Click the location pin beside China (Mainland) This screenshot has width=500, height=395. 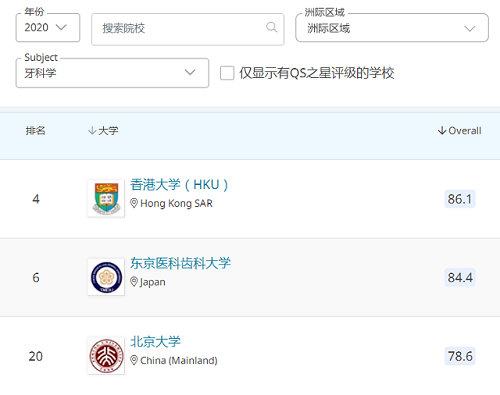134,360
